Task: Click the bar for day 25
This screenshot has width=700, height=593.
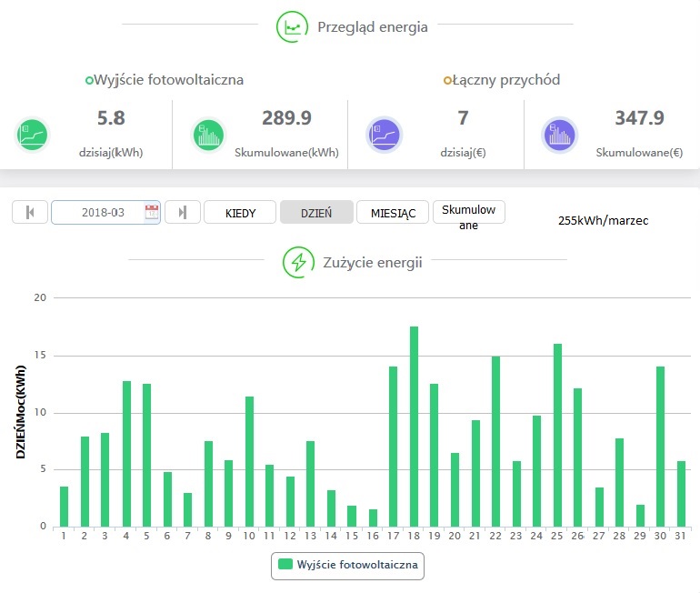Action: [557, 435]
